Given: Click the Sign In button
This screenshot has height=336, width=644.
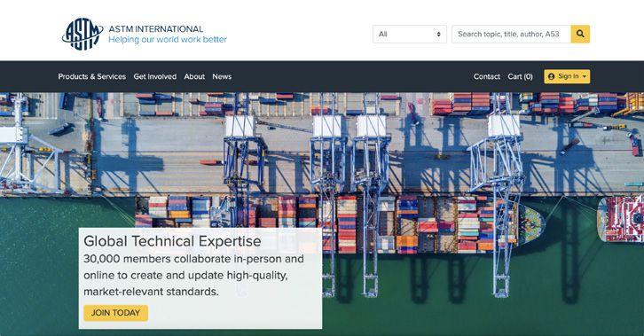Looking at the screenshot, I should 567,76.
